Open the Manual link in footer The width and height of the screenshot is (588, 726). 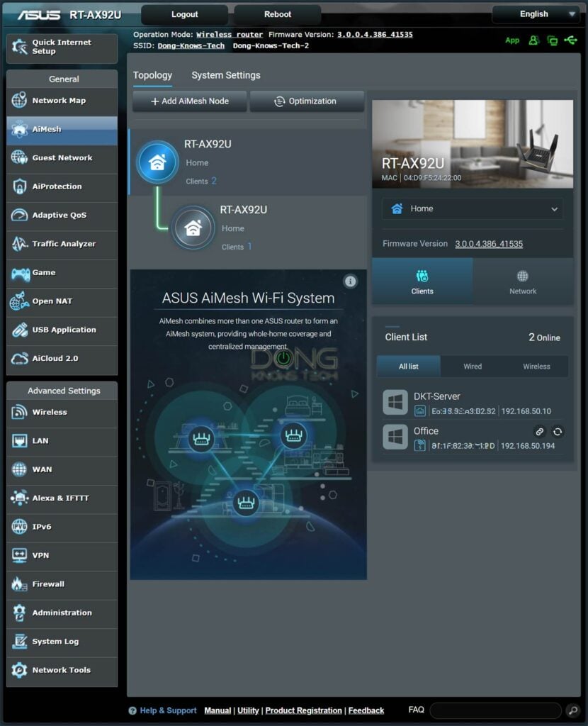click(x=217, y=710)
